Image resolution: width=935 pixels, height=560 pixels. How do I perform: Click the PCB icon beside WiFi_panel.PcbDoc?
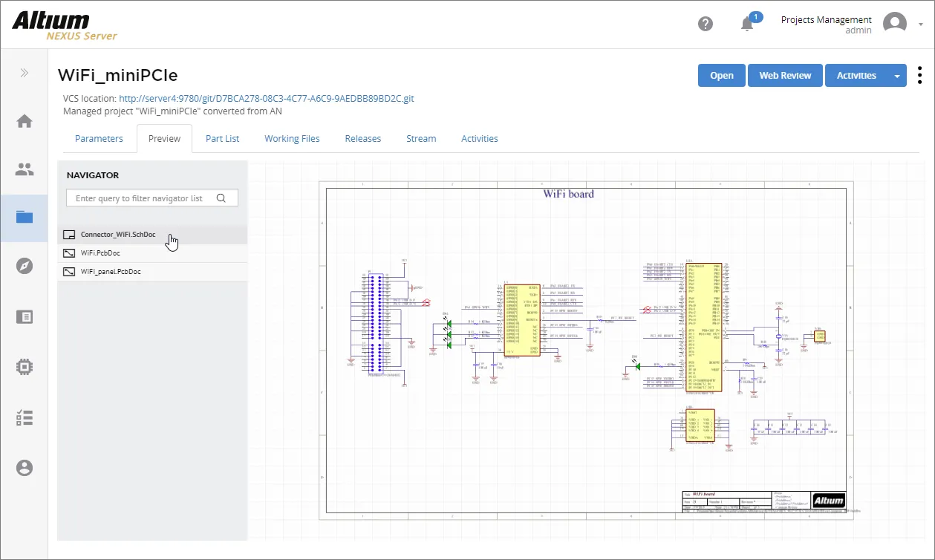click(x=70, y=272)
